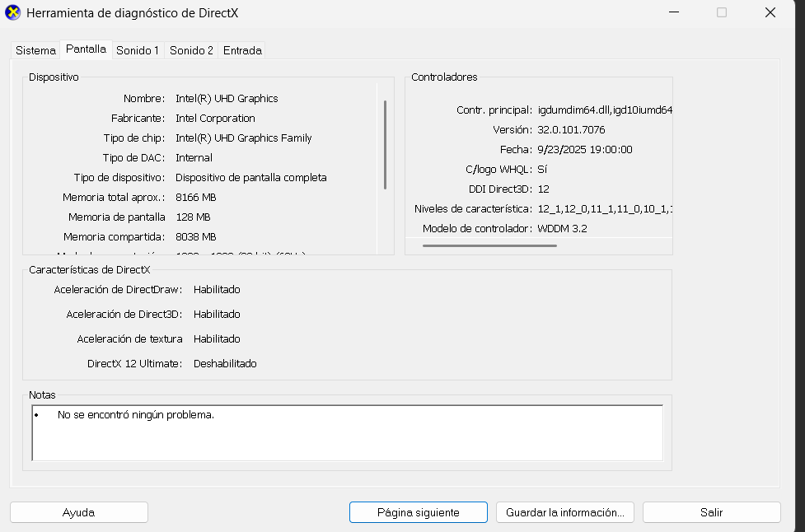The image size is (805, 532).
Task: Click the 'Características de DirectX' group heading
Action: tap(89, 270)
